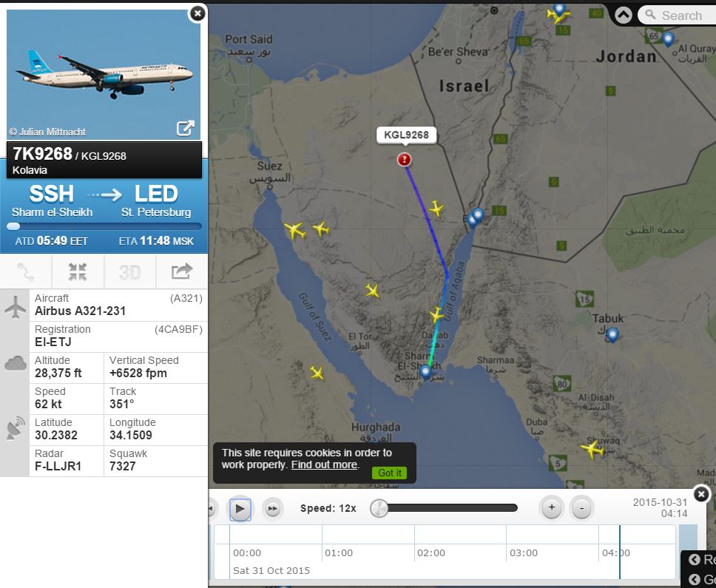The height and width of the screenshot is (588, 716).
Task: Select the 02:00 mark on timeline
Action: (430, 552)
